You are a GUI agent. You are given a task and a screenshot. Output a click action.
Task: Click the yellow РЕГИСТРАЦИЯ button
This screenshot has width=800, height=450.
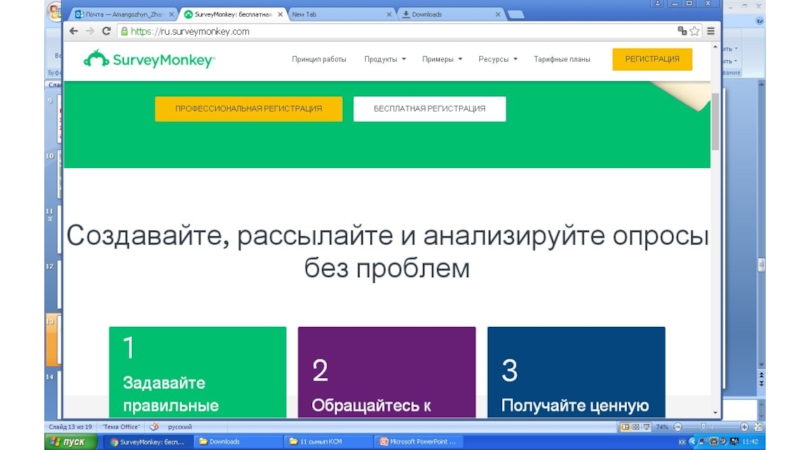coord(652,59)
